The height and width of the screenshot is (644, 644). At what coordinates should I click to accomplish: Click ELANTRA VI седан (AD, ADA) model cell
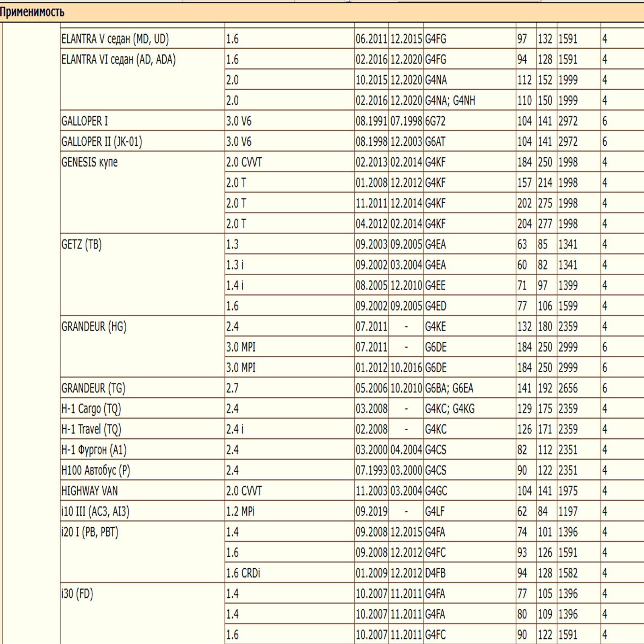(x=118, y=60)
